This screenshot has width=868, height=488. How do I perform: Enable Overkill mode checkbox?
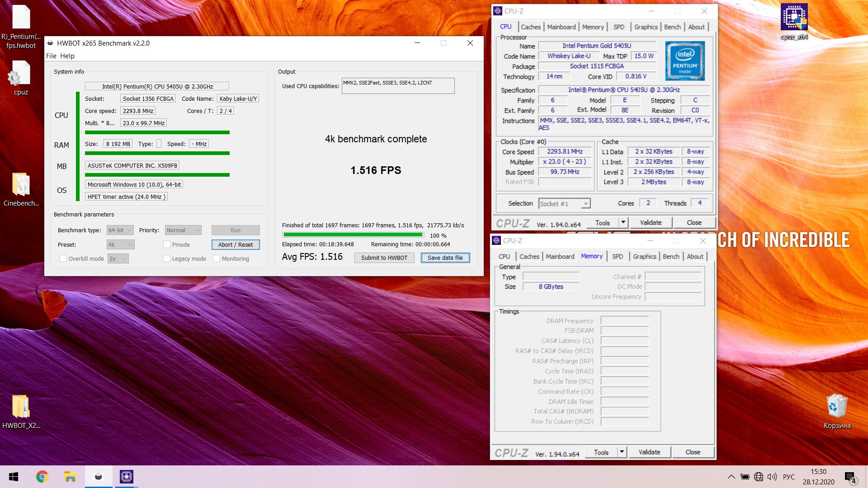63,258
